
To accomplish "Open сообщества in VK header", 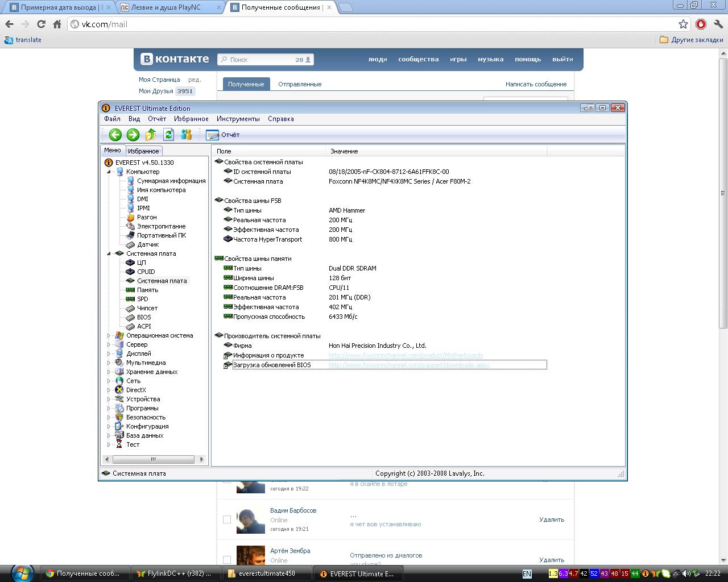I will [418, 59].
